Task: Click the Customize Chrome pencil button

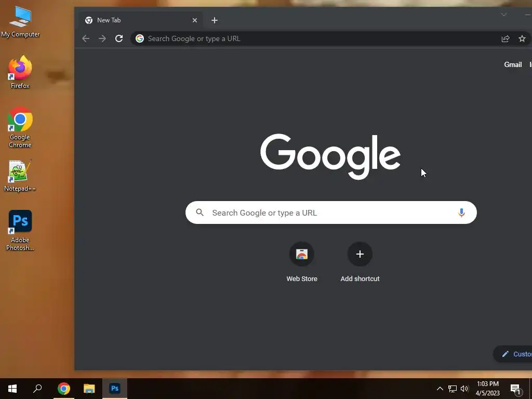Action: coord(512,354)
